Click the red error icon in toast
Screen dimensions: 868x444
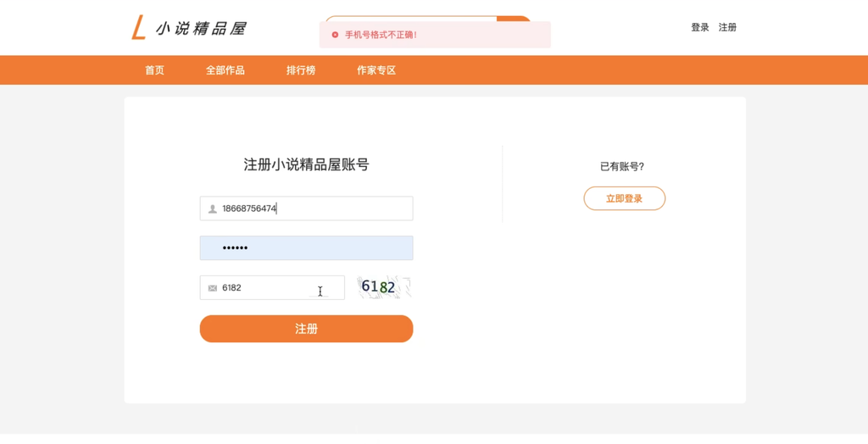click(335, 35)
